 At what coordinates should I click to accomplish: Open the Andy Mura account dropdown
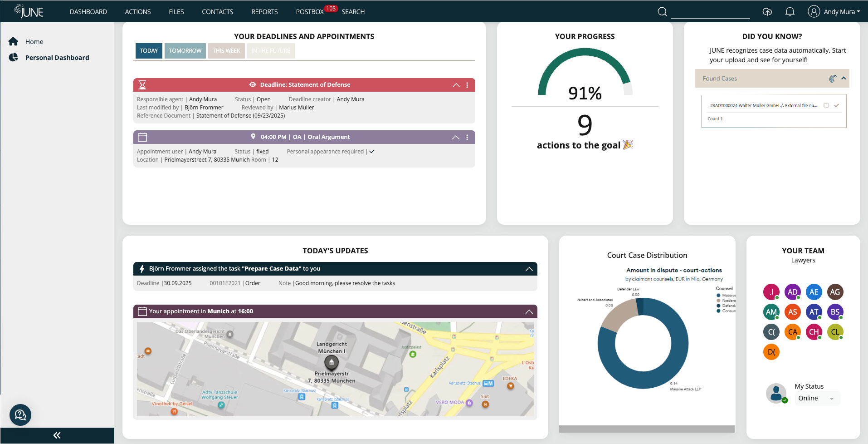pyautogui.click(x=833, y=12)
